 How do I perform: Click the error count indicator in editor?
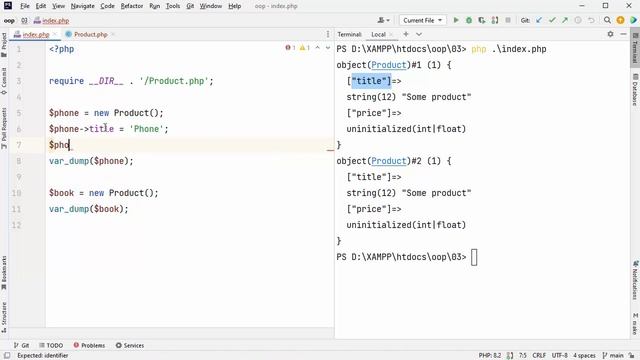click(x=290, y=48)
